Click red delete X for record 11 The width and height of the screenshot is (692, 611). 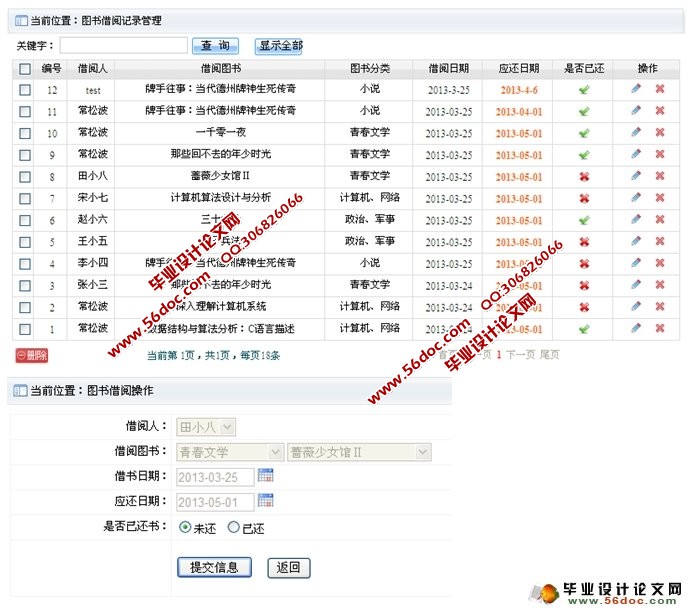tap(660, 110)
